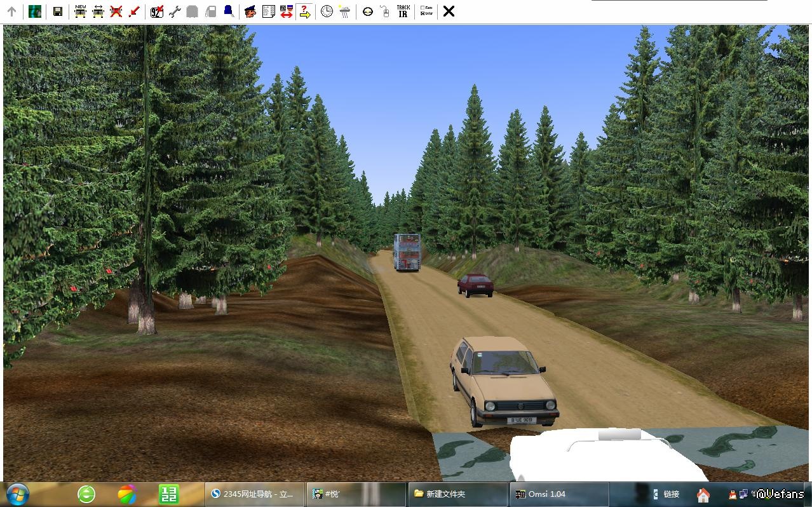The width and height of the screenshot is (812, 507).
Task: Click the PC red double-arrow icon
Action: coord(286,11)
